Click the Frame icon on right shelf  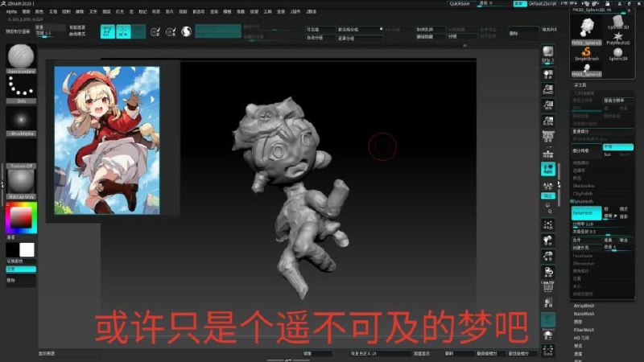[548, 225]
